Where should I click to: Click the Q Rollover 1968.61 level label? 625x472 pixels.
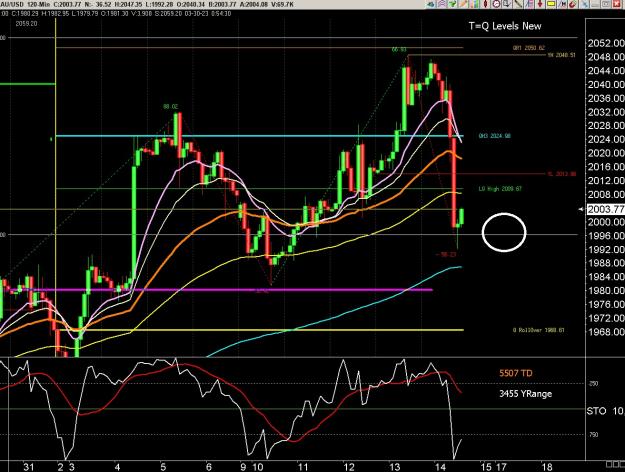pyautogui.click(x=539, y=330)
